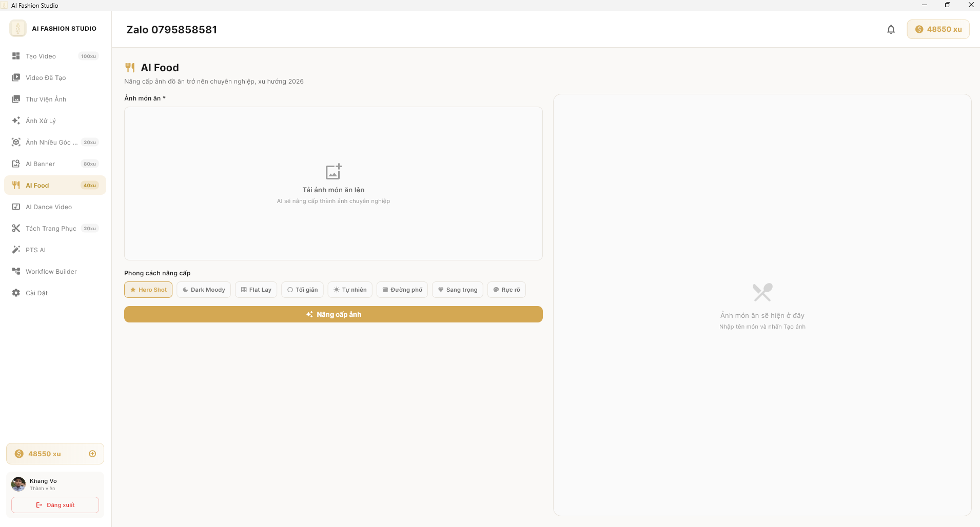Click the Workflow Builder icon
Screen dimensions: 980x527
click(x=16, y=272)
